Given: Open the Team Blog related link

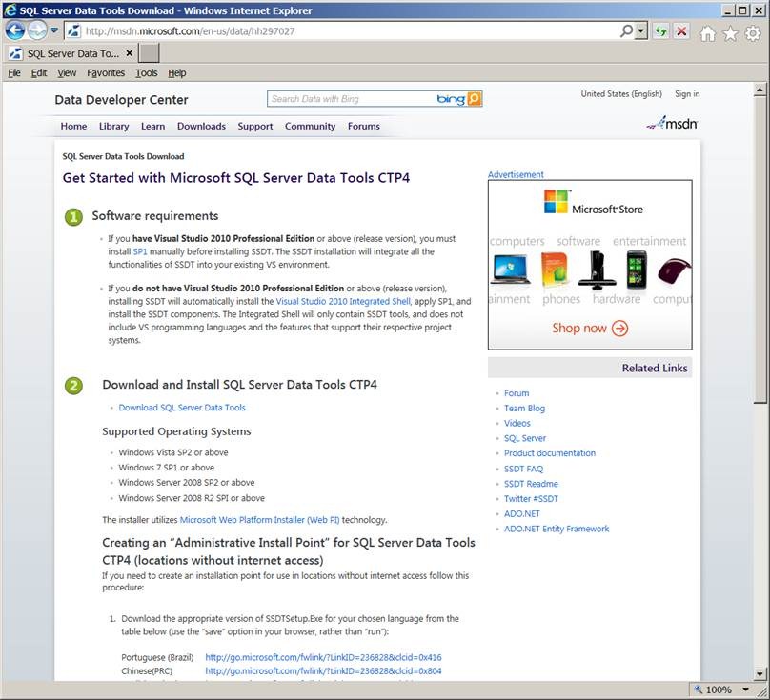Looking at the screenshot, I should tap(524, 409).
